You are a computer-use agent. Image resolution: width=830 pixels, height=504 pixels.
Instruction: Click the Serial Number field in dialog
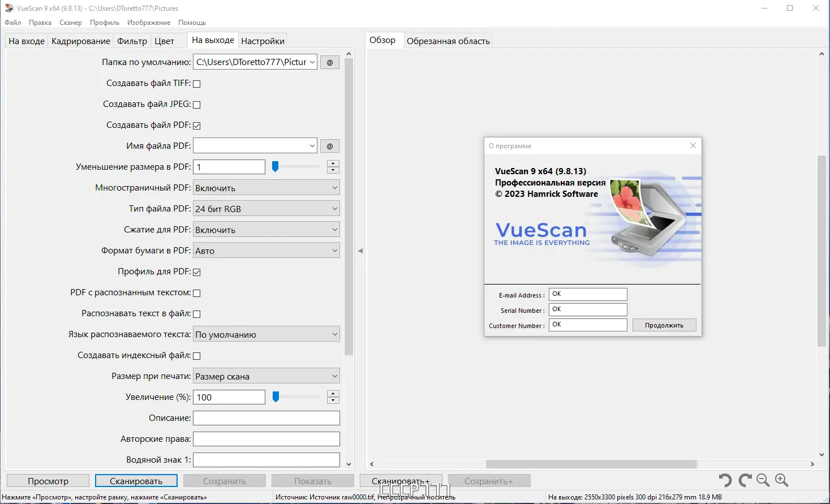click(x=588, y=309)
